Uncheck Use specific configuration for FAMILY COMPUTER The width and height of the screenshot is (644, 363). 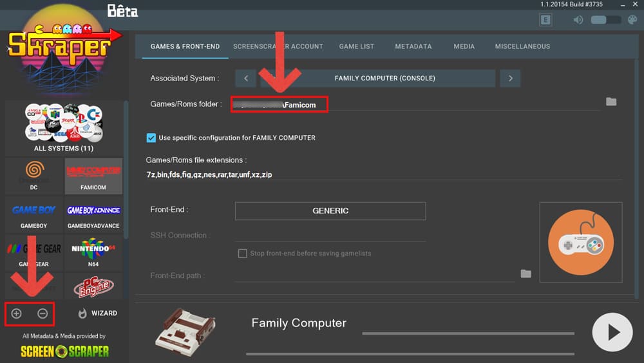coord(151,138)
